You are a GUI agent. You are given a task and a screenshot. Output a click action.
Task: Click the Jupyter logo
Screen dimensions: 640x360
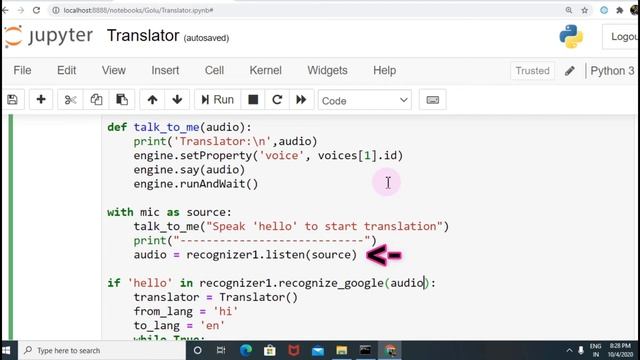click(x=49, y=36)
